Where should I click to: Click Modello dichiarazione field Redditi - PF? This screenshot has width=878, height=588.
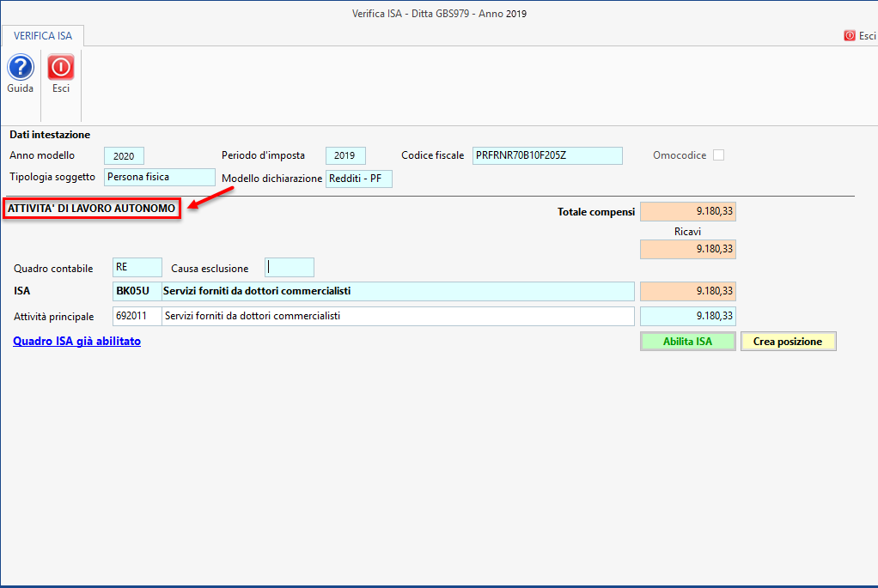point(359,179)
